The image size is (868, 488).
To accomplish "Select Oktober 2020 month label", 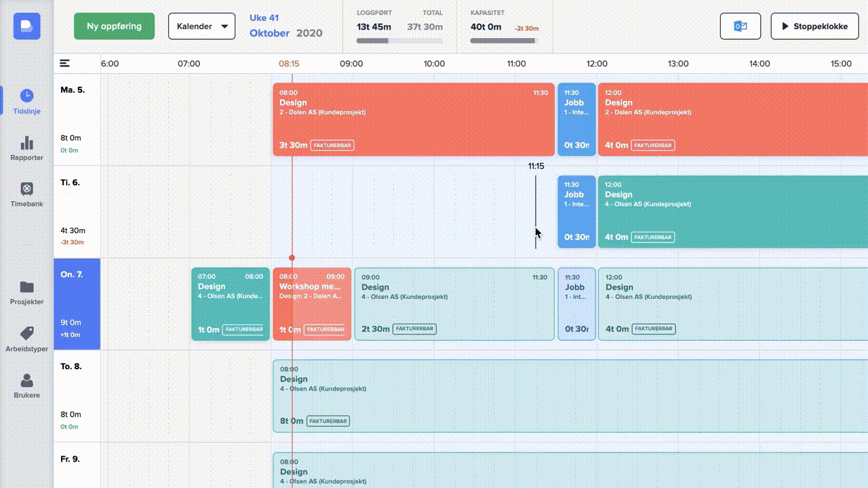I will coord(285,33).
